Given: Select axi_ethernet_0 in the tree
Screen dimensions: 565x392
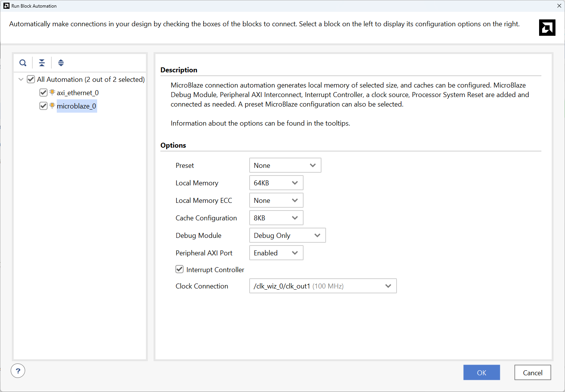Looking at the screenshot, I should (78, 93).
